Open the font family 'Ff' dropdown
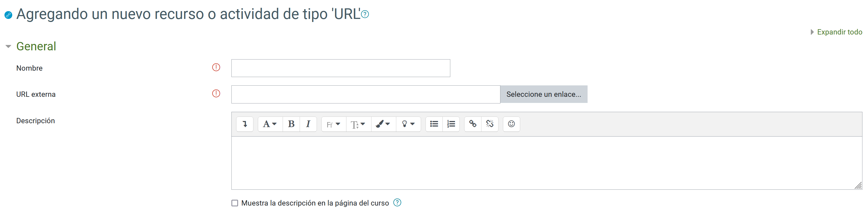Viewport: 868px width, 215px height. pos(334,124)
